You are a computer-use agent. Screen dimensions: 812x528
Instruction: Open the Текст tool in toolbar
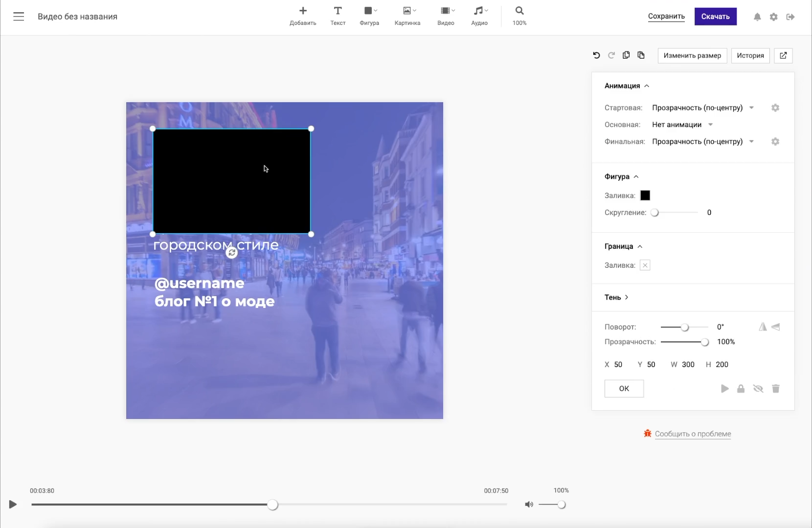click(338, 16)
